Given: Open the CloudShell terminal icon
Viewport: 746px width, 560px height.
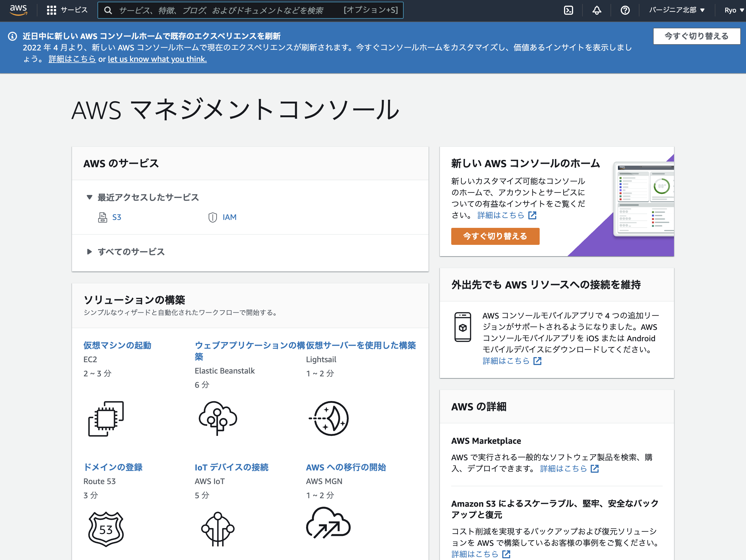Looking at the screenshot, I should (568, 10).
